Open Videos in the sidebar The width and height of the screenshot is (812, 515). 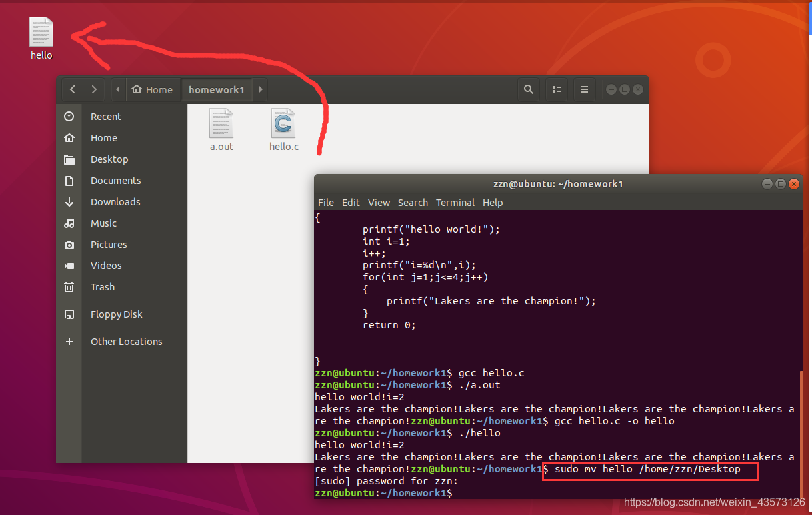(121, 266)
